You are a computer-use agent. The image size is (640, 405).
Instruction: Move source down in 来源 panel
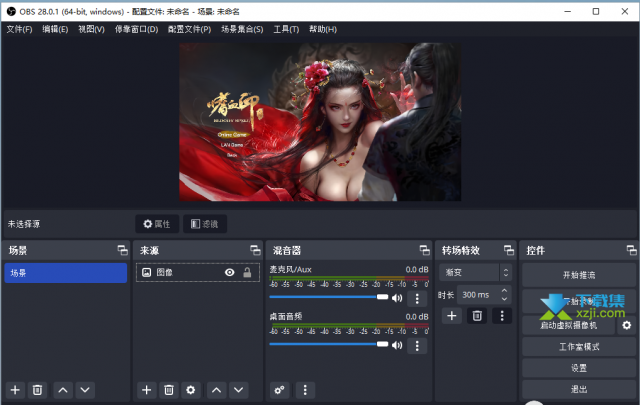click(238, 390)
